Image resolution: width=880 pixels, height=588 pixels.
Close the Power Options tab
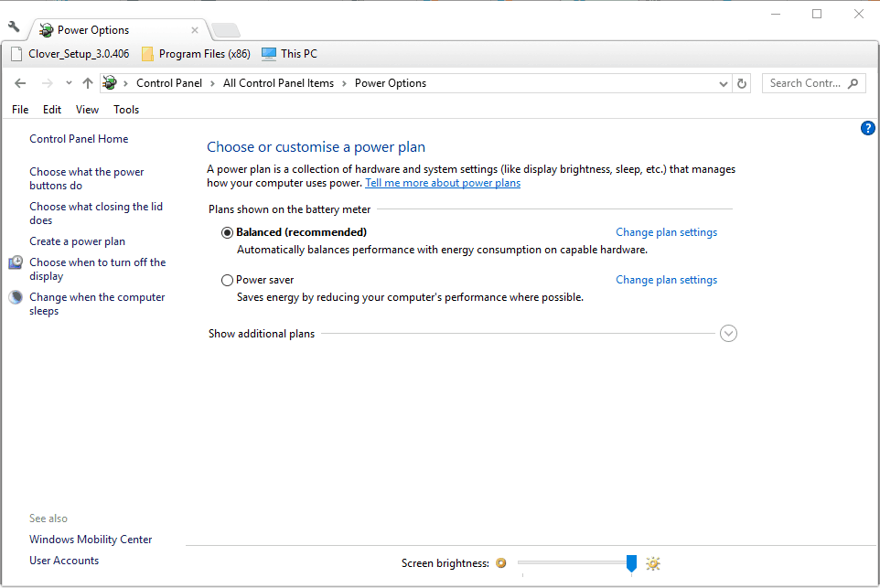pos(195,30)
